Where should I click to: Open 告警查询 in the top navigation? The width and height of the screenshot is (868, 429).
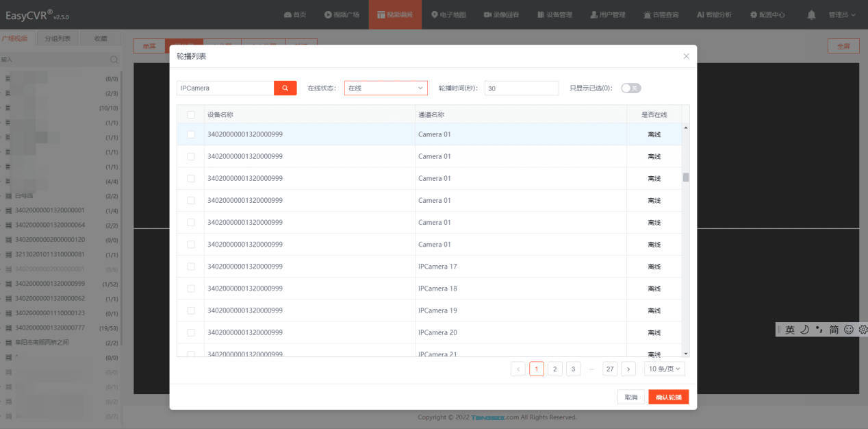pyautogui.click(x=661, y=14)
